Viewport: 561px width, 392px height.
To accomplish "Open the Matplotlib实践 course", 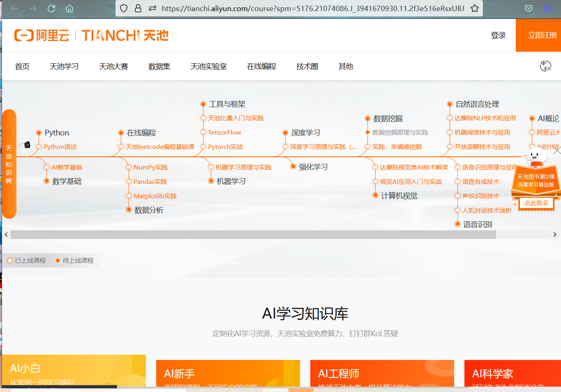I will 155,196.
